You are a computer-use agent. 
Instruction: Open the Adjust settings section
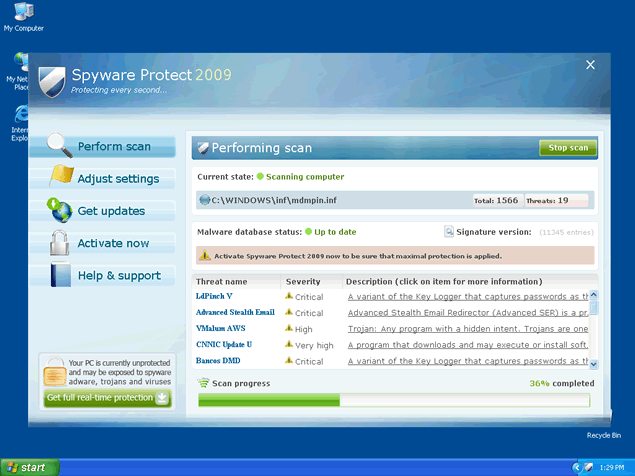[118, 179]
